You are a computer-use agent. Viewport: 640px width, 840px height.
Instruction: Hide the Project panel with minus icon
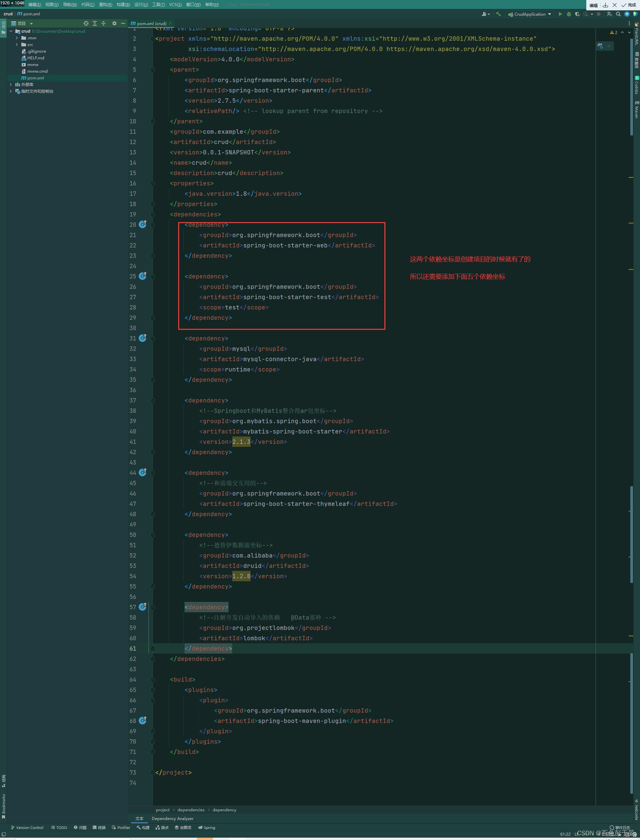tap(123, 23)
